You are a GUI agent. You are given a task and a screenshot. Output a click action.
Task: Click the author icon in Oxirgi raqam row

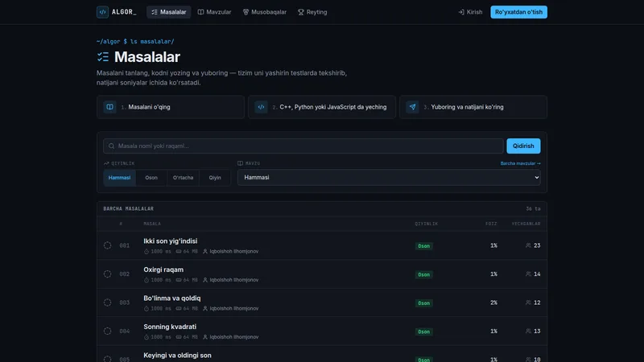pos(205,280)
